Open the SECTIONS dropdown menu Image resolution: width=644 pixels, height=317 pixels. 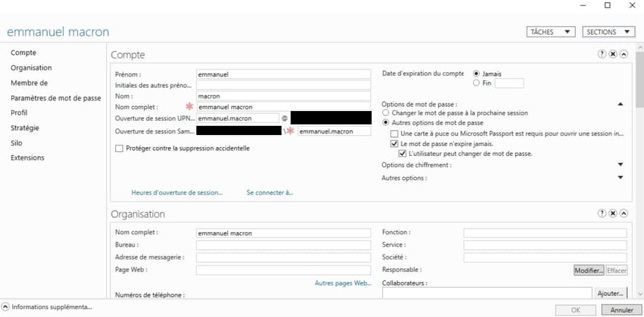point(608,32)
